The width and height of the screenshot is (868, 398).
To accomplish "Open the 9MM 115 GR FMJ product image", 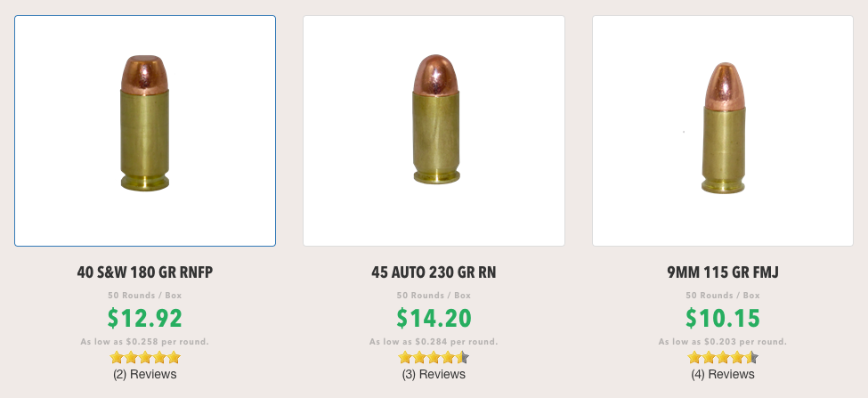I will (723, 131).
